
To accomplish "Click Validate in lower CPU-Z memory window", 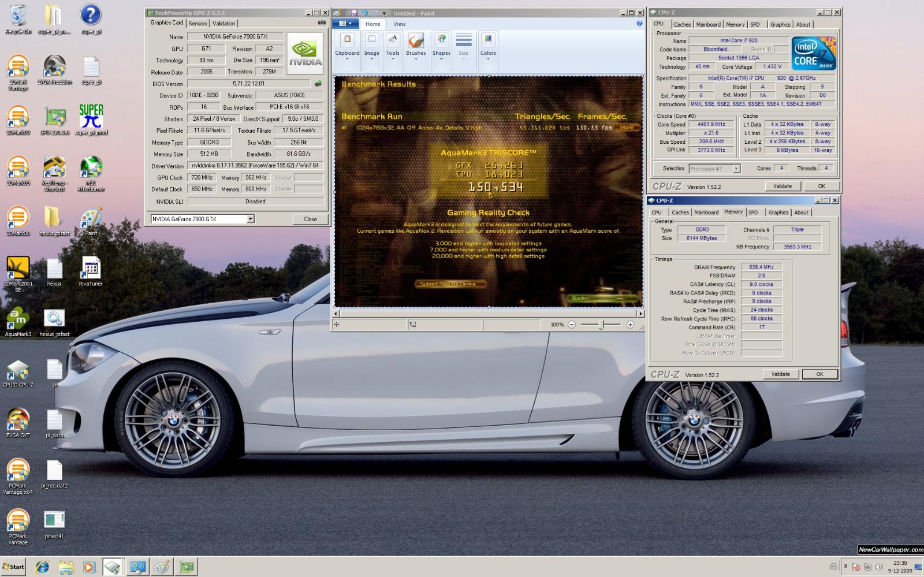I will (x=780, y=374).
